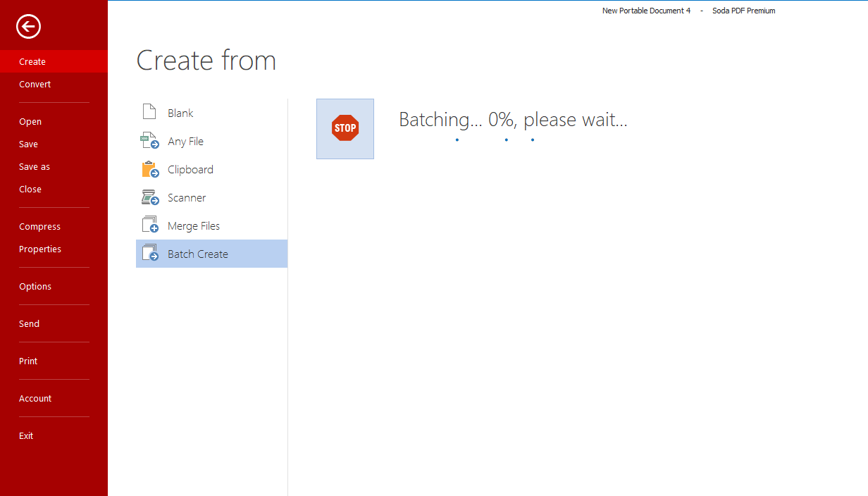Click the back arrow icon
The width and height of the screenshot is (868, 496).
click(x=29, y=27)
